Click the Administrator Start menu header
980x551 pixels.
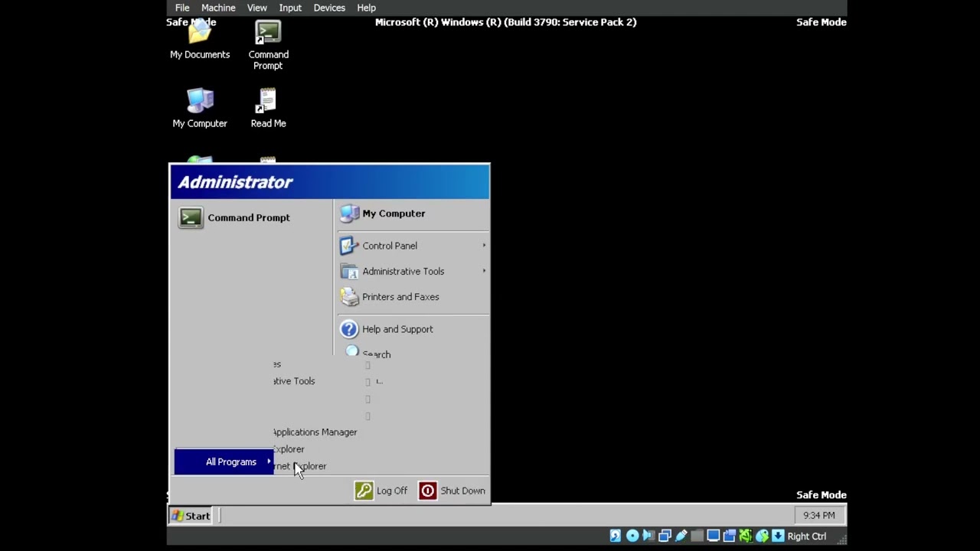tap(329, 182)
